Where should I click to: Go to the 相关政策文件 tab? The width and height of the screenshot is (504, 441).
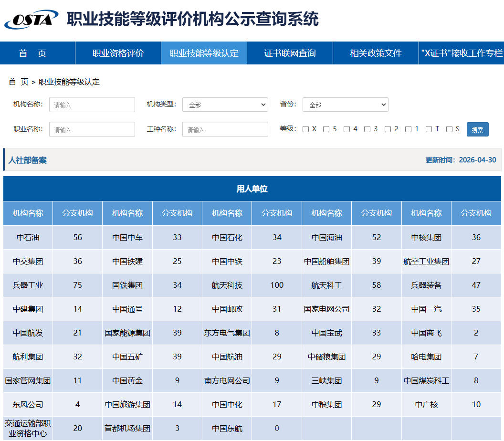tap(376, 53)
